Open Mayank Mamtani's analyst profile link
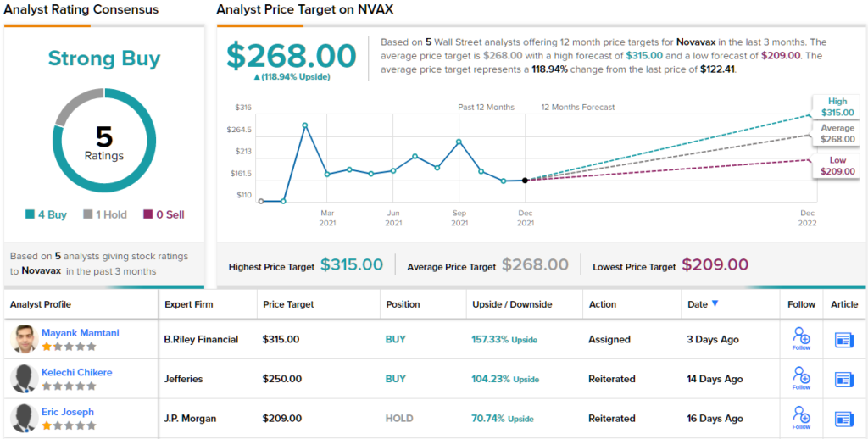The width and height of the screenshot is (868, 439). 81,333
